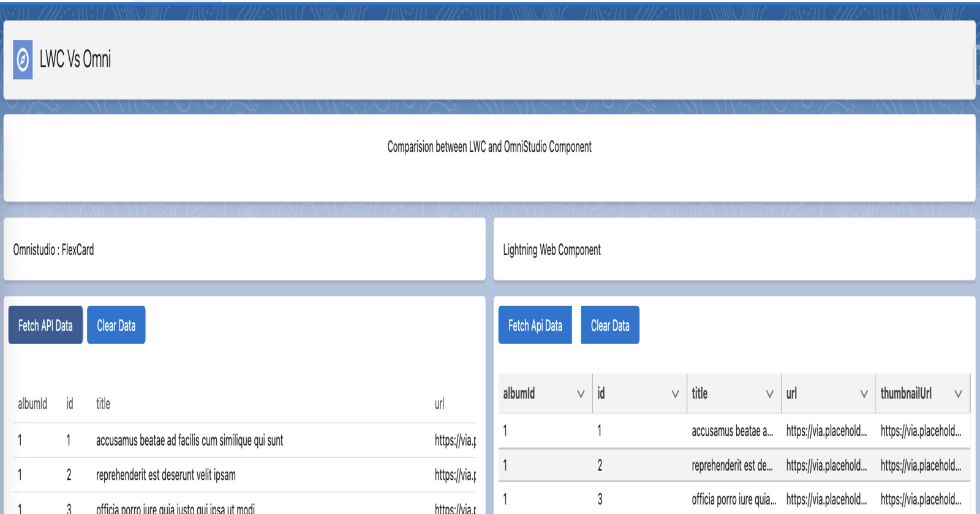Click the 'Lightning Web Component' heading
980x514 pixels.
click(x=552, y=250)
